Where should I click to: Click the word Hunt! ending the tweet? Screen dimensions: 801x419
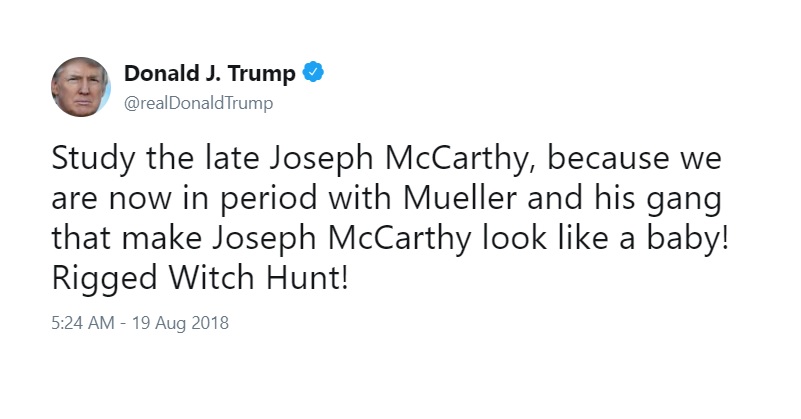[307, 277]
